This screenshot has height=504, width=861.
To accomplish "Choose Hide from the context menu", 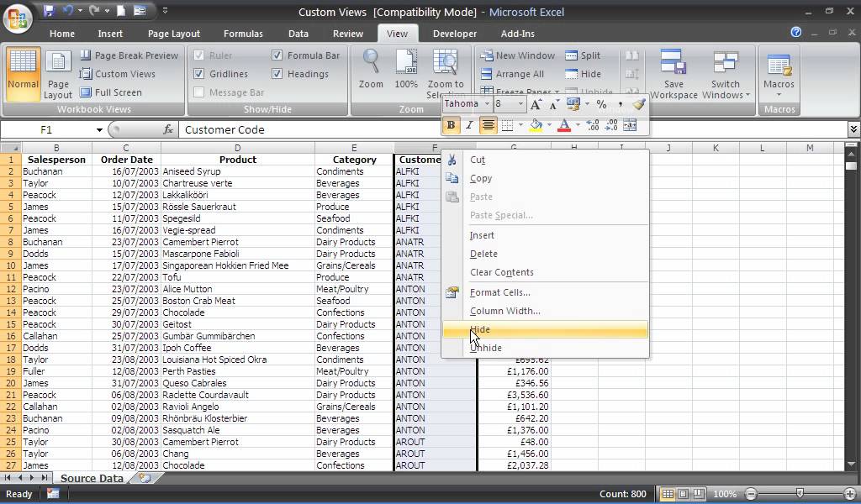I will tap(545, 329).
